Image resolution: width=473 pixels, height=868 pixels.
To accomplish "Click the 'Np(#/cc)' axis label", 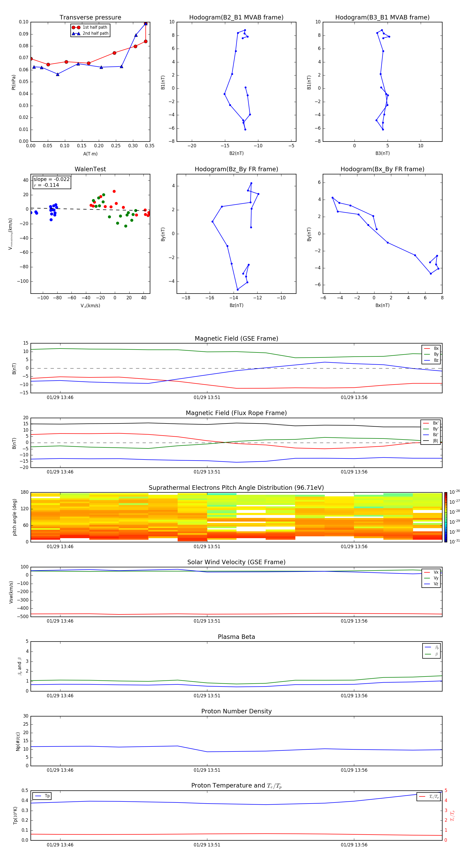I will [18, 741].
